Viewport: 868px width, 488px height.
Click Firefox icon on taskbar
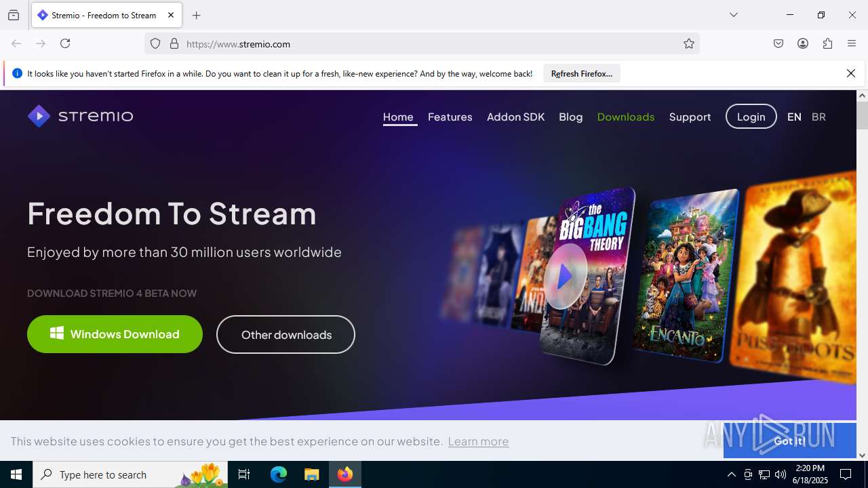(345, 474)
